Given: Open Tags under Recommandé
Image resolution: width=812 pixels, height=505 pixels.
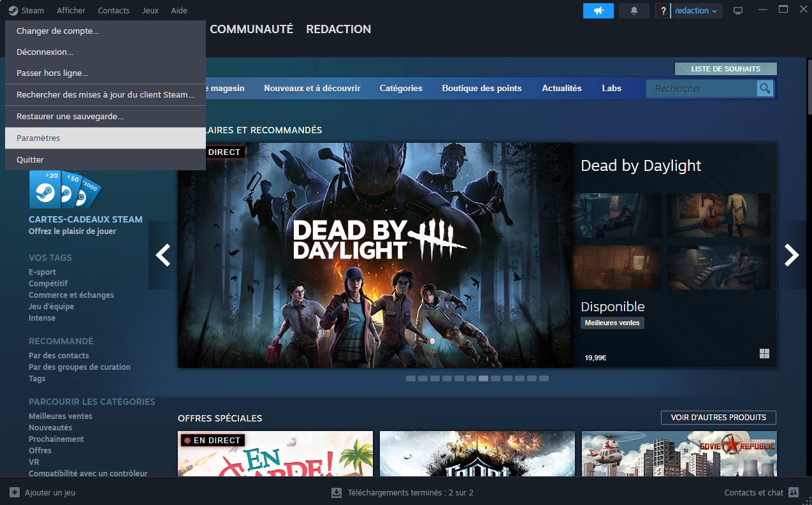Looking at the screenshot, I should coord(37,379).
